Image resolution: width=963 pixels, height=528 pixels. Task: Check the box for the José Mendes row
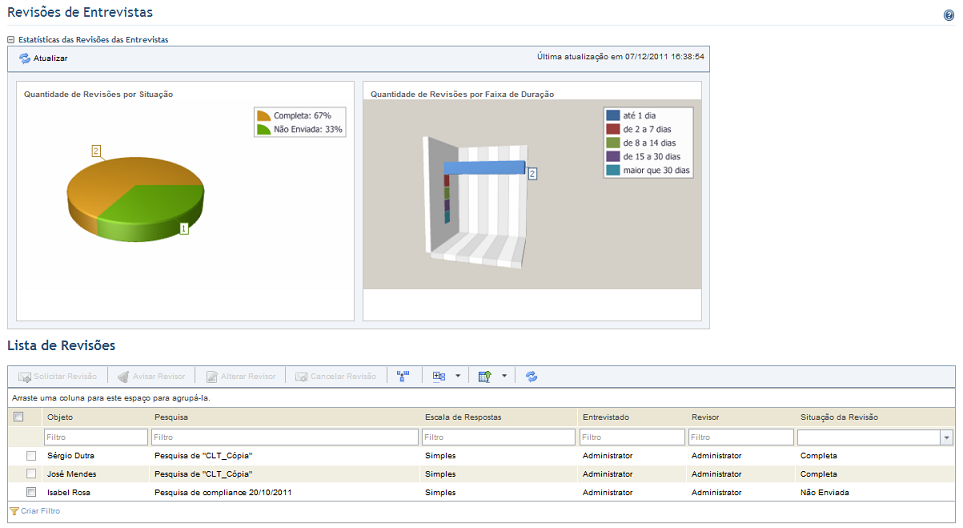[31, 474]
